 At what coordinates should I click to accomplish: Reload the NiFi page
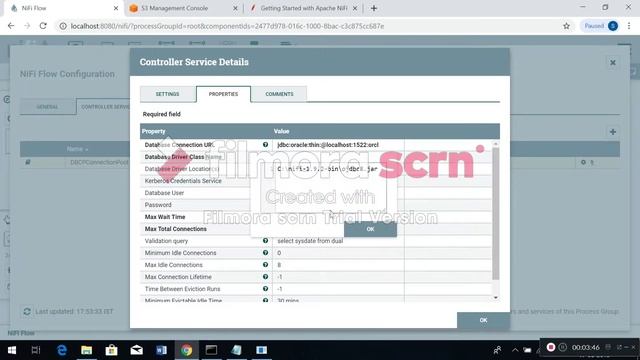(x=43, y=26)
